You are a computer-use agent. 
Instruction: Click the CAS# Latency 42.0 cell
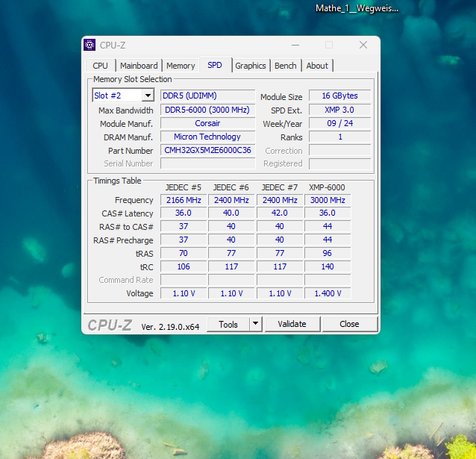point(280,213)
